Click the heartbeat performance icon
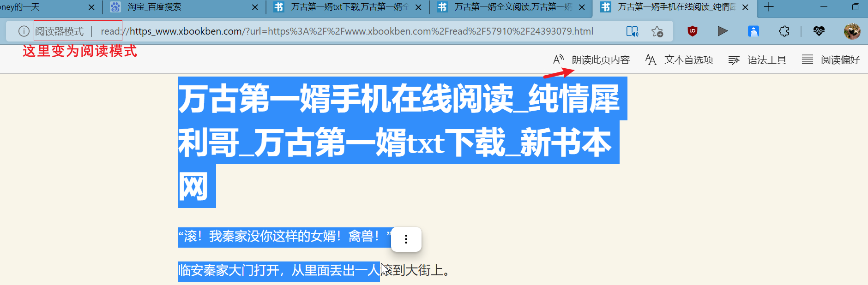The image size is (868, 285). click(x=819, y=31)
